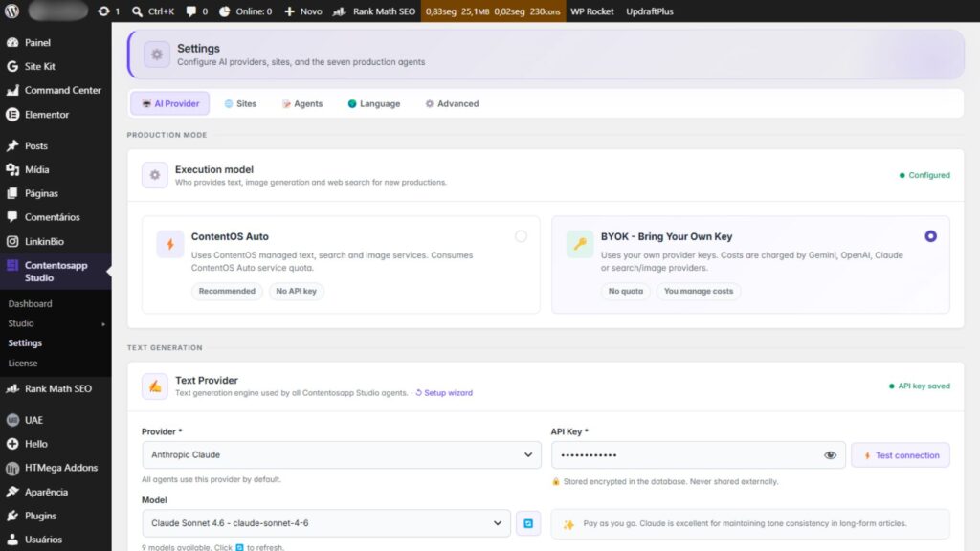Open WP Rocket in admin bar

tap(591, 11)
